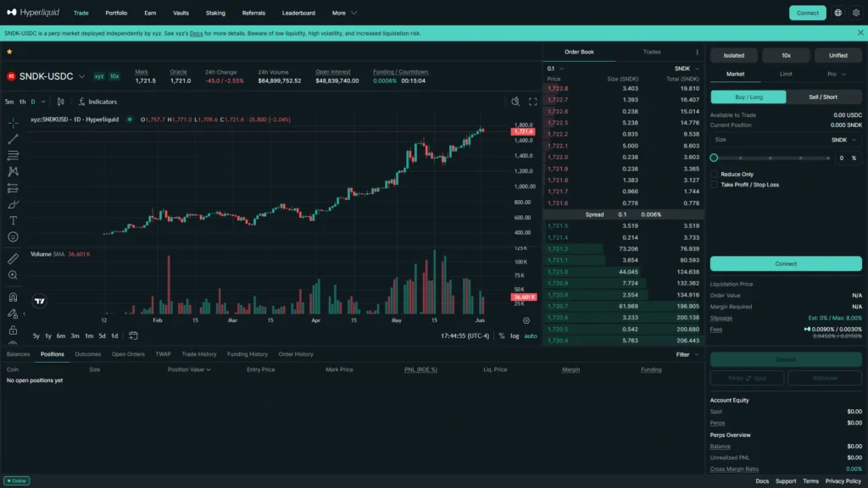
Task: Toggle Isolated margin mode button
Action: (733, 55)
